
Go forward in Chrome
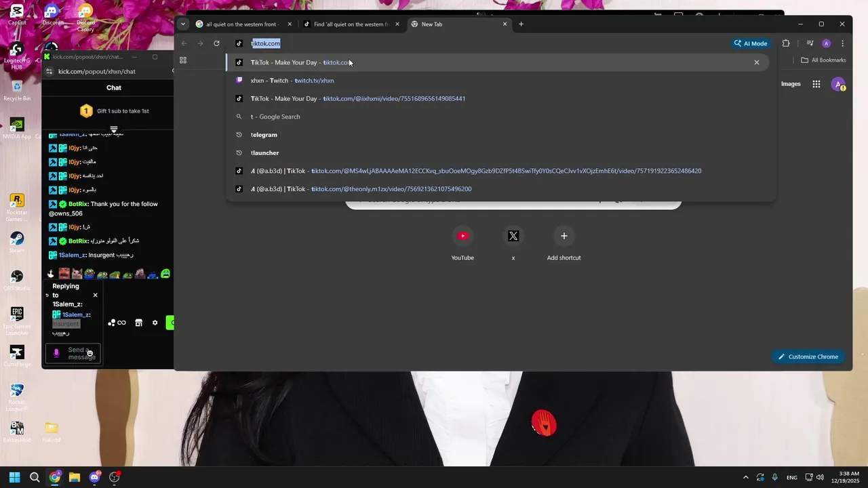pos(200,43)
